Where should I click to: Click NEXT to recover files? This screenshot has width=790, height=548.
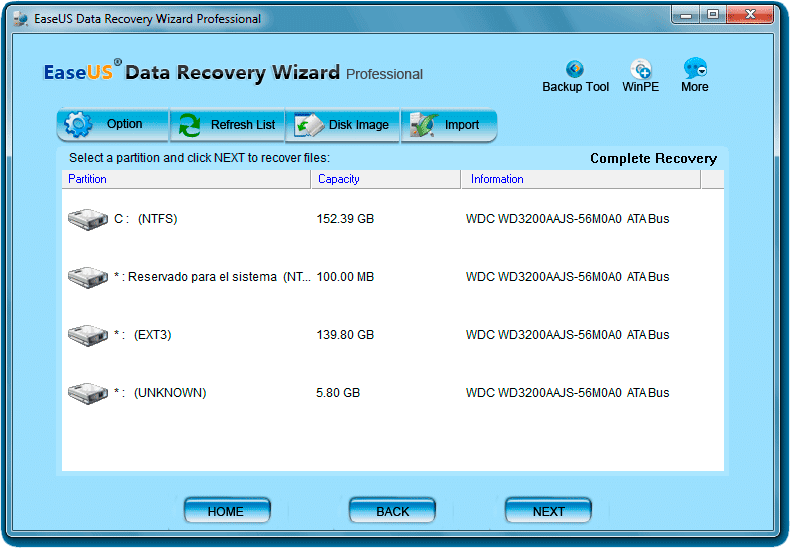tap(548, 511)
